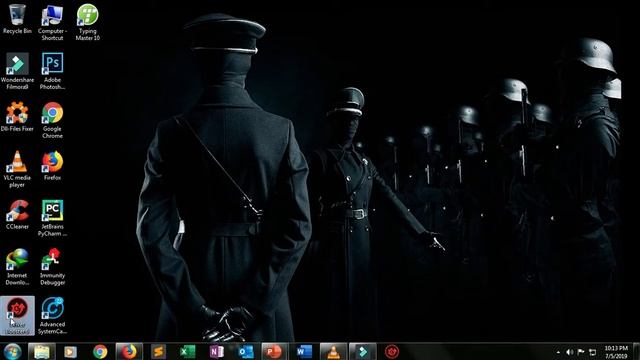This screenshot has width=640, height=360.
Task: Launch Windows Media Player from taskbar
Action: coord(70,351)
